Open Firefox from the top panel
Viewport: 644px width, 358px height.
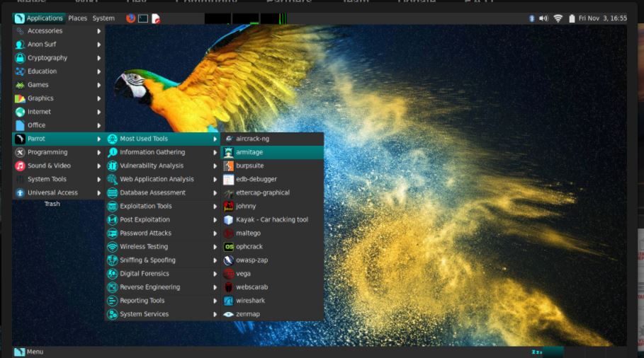[x=130, y=18]
